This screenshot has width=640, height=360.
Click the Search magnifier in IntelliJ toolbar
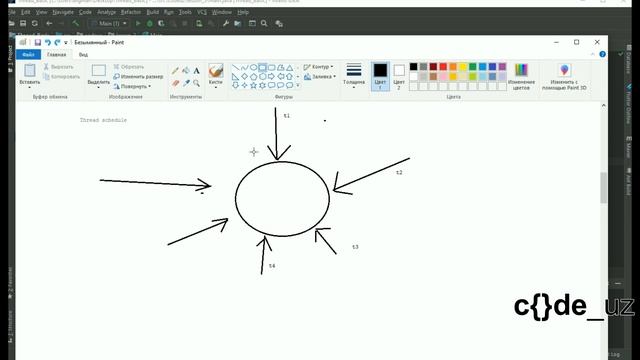coord(264,24)
